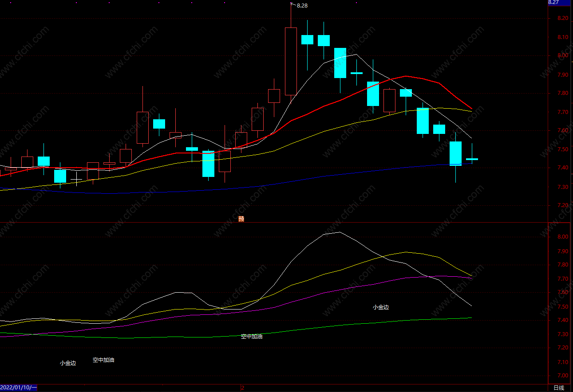Click the 空中加油 signal on the green line
This screenshot has width=573, height=392.
pos(252,337)
